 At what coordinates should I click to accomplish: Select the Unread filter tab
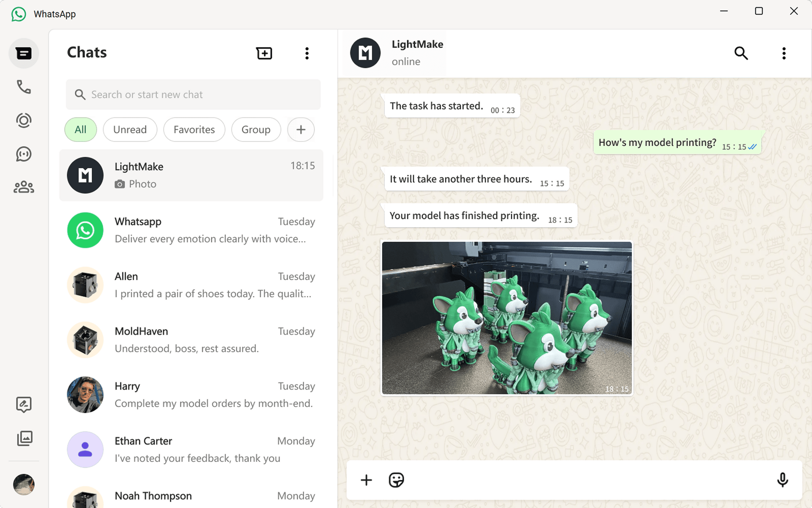[x=130, y=129]
